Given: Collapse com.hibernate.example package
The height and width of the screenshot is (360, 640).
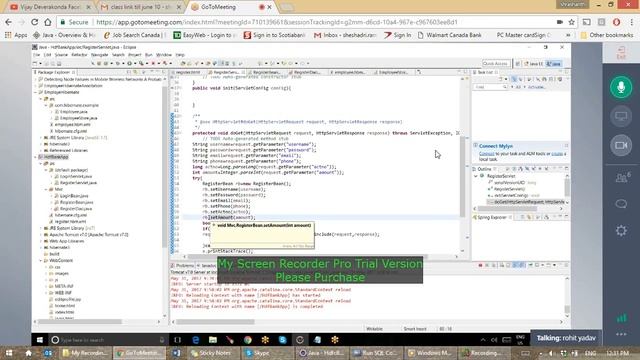Looking at the screenshot, I should click(x=46, y=105).
